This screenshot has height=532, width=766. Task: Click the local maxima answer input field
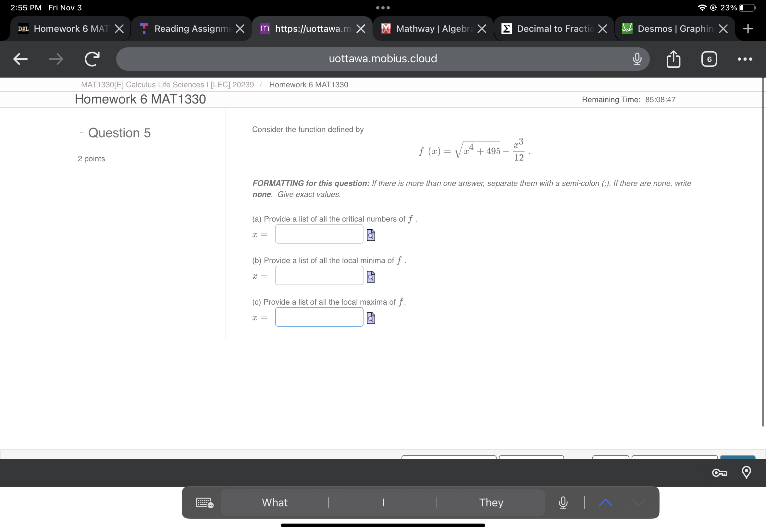tap(318, 317)
